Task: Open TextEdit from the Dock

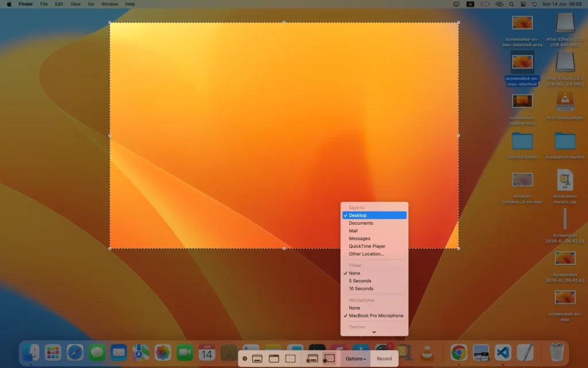Action: (525, 353)
